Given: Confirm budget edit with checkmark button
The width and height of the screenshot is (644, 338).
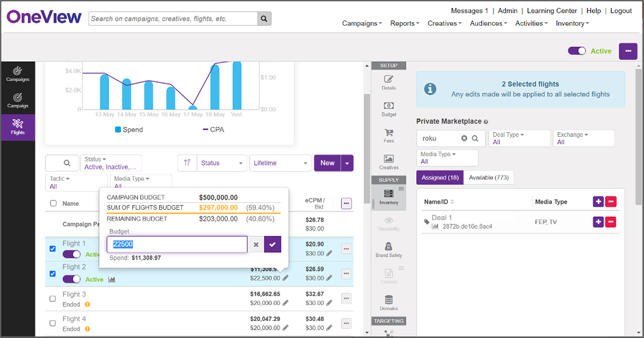Looking at the screenshot, I should tap(272, 245).
